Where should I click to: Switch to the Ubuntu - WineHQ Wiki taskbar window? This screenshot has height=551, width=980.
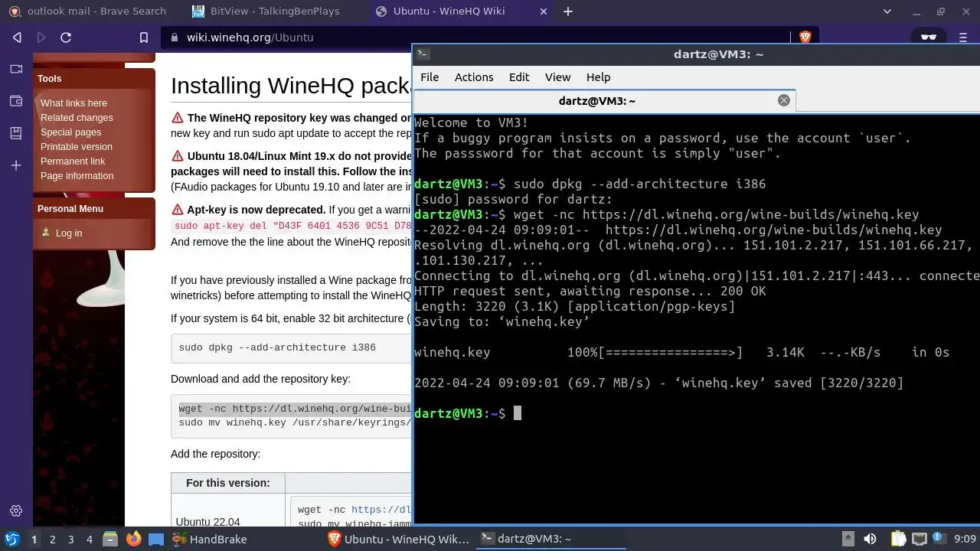pyautogui.click(x=399, y=539)
